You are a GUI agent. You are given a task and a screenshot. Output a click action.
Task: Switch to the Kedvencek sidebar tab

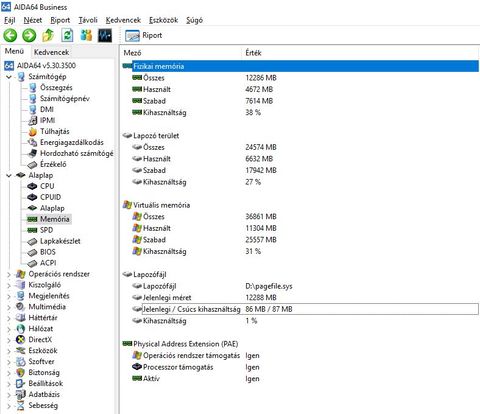coord(51,52)
